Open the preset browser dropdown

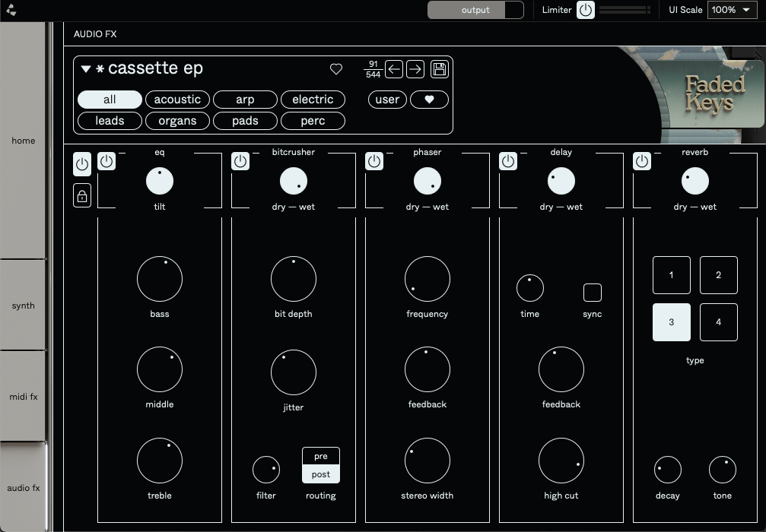[86, 68]
